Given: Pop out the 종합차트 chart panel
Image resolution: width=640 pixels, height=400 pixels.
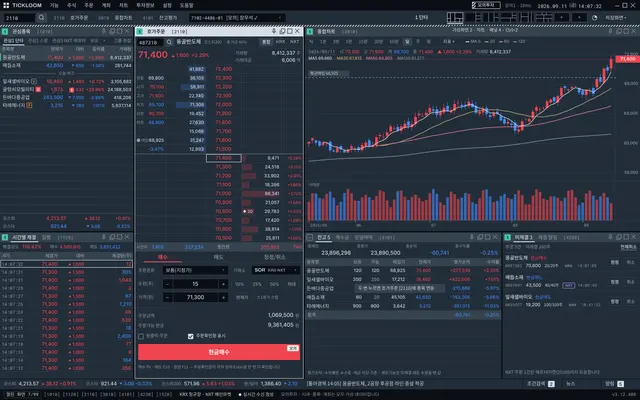Looking at the screenshot, I should tap(619, 31).
